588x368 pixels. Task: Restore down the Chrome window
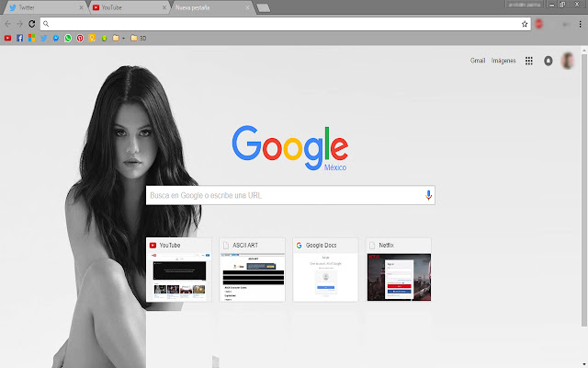pyautogui.click(x=562, y=5)
